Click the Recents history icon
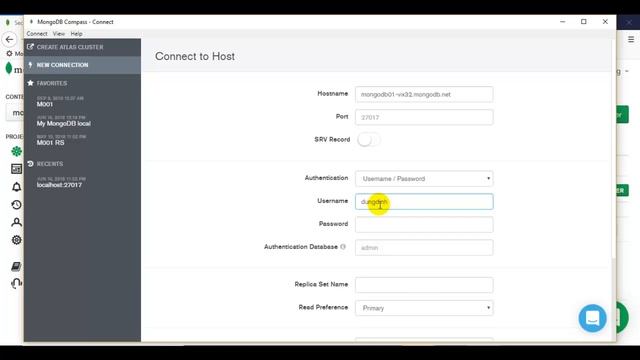Image resolution: width=640 pixels, height=360 pixels. click(30, 164)
